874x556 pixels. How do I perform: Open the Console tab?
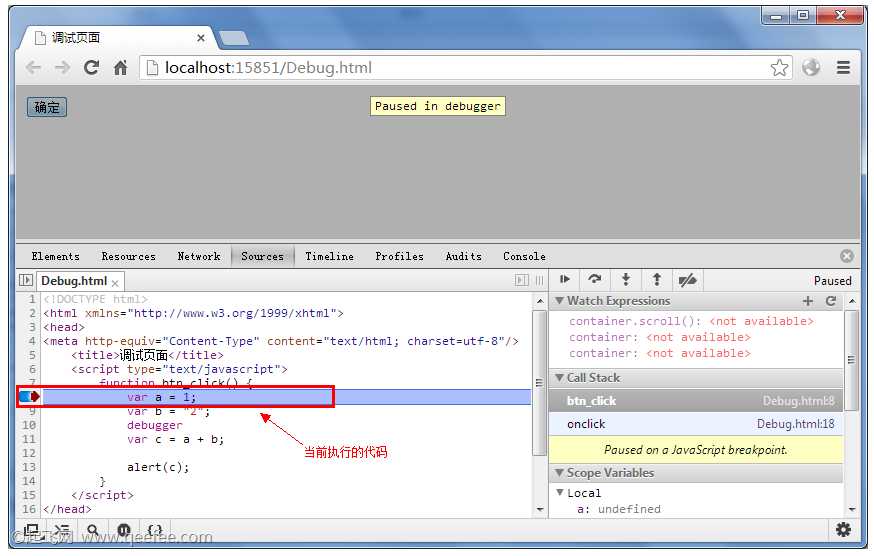524,256
